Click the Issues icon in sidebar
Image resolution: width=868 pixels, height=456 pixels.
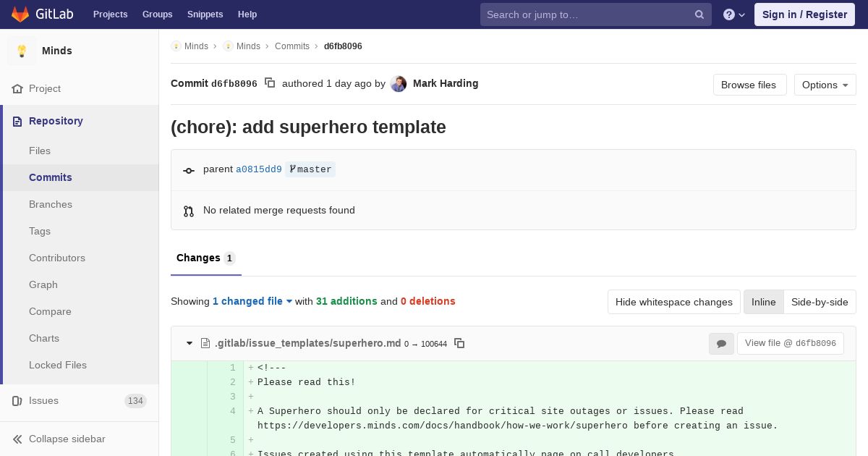pos(17,400)
